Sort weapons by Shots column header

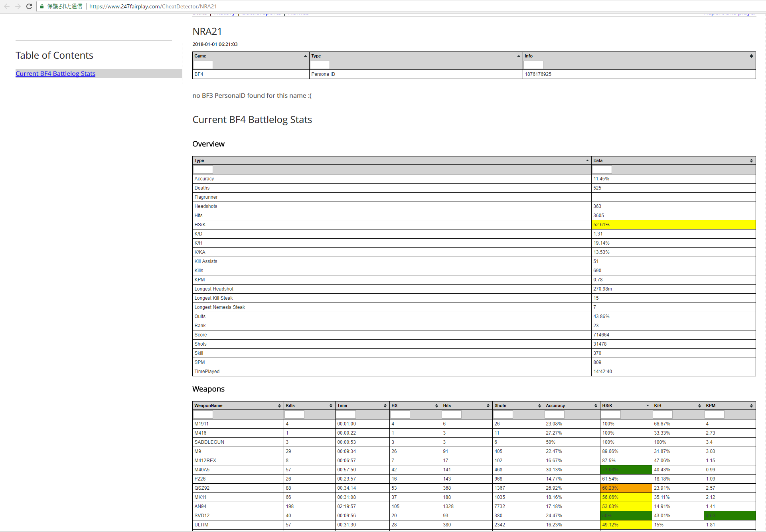[x=517, y=405]
